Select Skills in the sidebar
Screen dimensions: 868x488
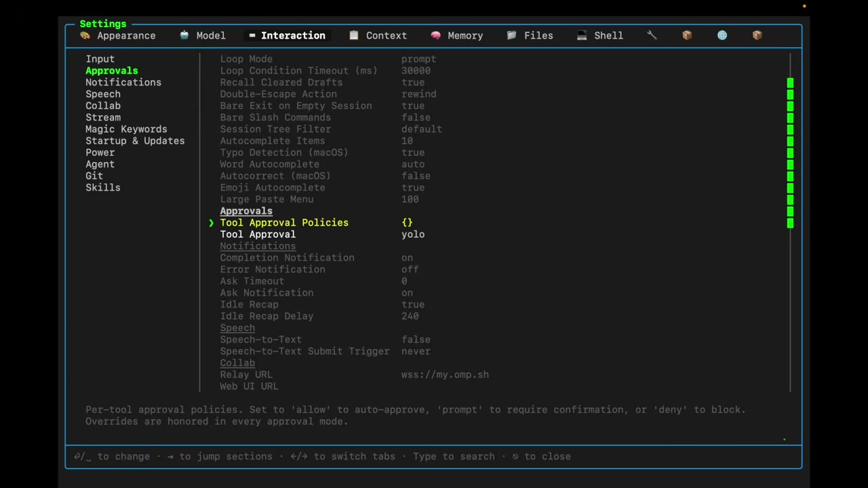click(x=103, y=188)
